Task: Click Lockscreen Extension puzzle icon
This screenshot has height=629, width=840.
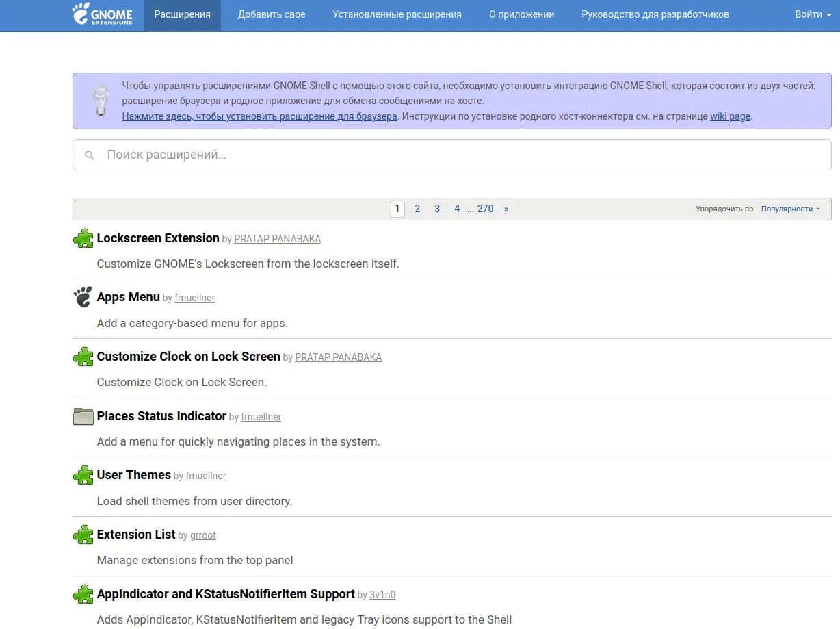Action: tap(83, 238)
